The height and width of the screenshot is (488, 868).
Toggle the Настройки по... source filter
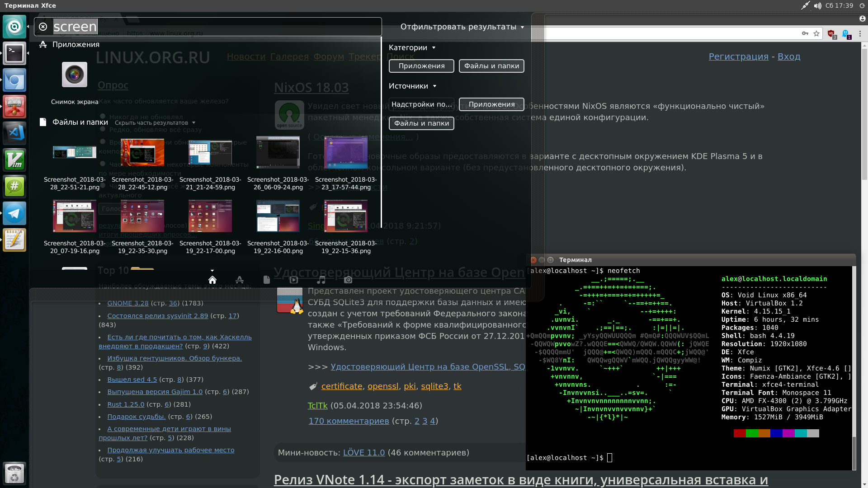pyautogui.click(x=421, y=104)
